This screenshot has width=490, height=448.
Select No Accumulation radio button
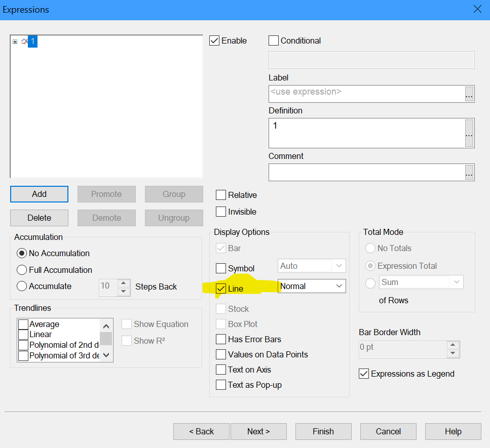pyautogui.click(x=22, y=253)
